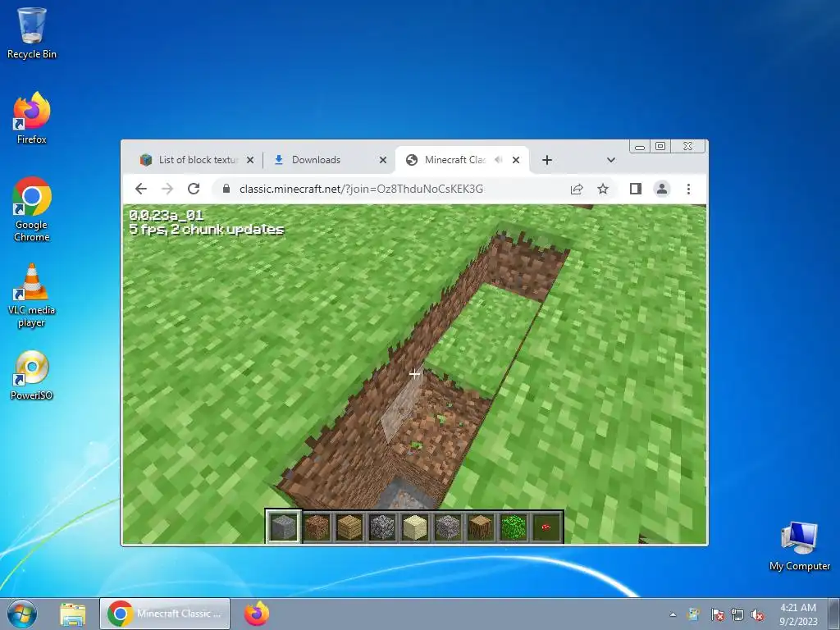Image resolution: width=840 pixels, height=630 pixels.
Task: Select the dirt block in the hotbar
Action: tap(317, 527)
